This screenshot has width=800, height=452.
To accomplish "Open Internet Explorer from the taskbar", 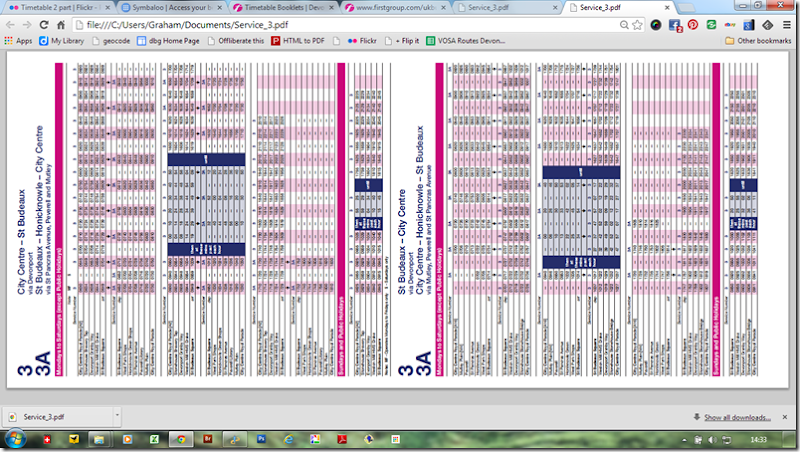I will [x=288, y=439].
